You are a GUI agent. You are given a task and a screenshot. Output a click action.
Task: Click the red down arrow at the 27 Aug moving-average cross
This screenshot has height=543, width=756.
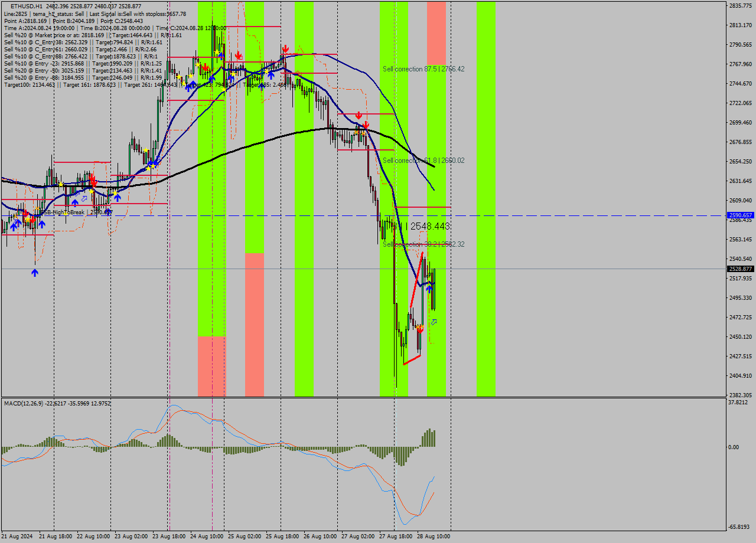[365, 125]
